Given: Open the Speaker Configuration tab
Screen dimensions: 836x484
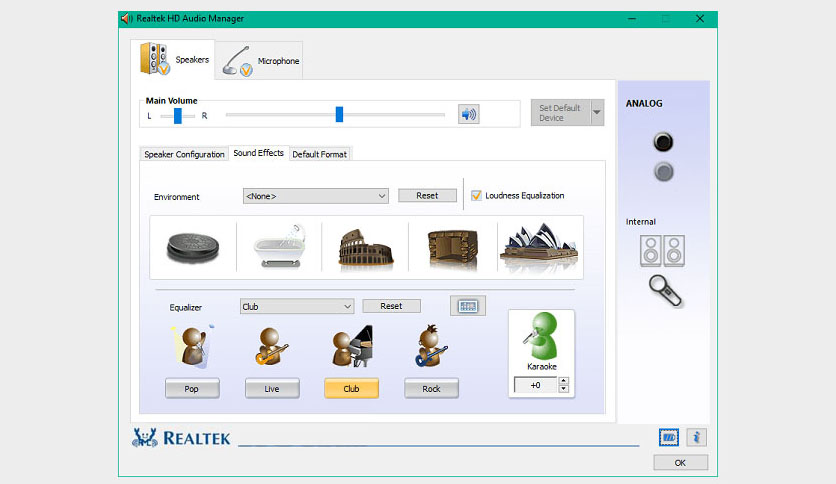Looking at the screenshot, I should coord(184,154).
